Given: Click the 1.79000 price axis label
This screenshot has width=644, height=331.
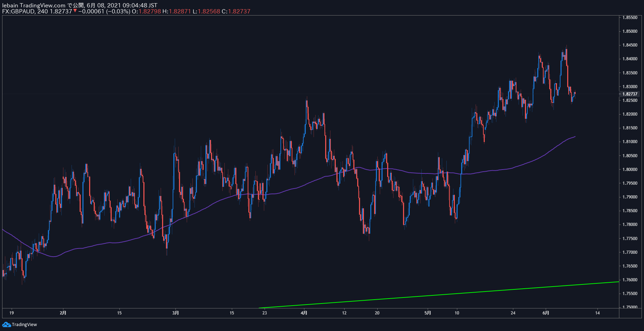Looking at the screenshot, I should [630, 197].
